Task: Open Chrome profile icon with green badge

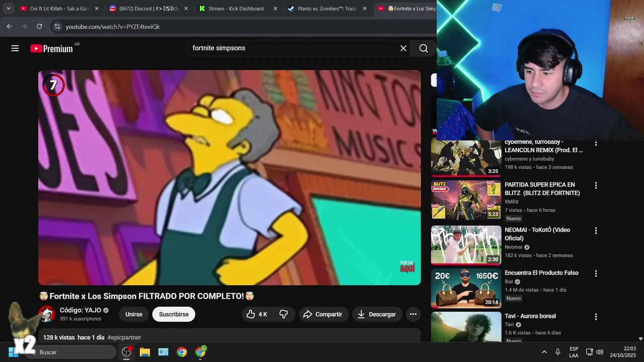Action: pyautogui.click(x=200, y=352)
